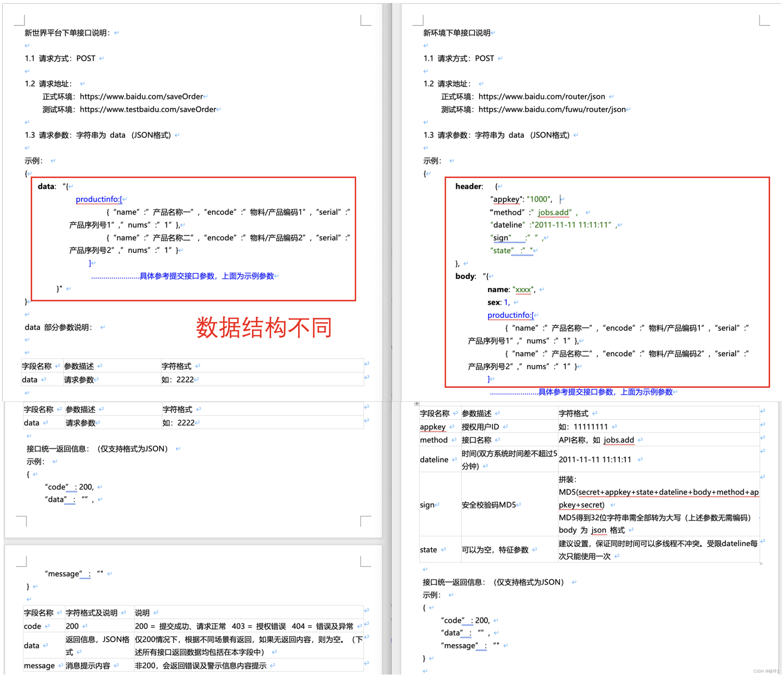Click the 'body 为 json 格式' line
Image resolution: width=784 pixels, height=676 pixels.
point(591,530)
